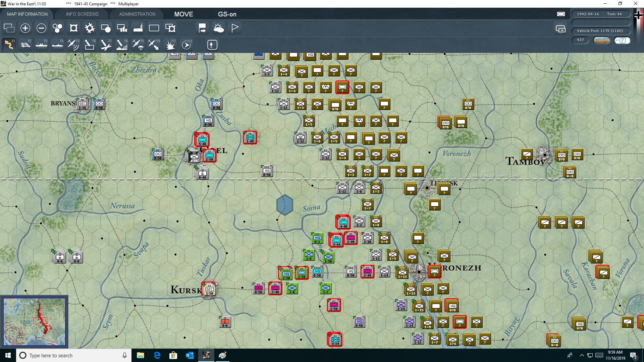Select the orange 0-0 airbase counter

(225, 322)
